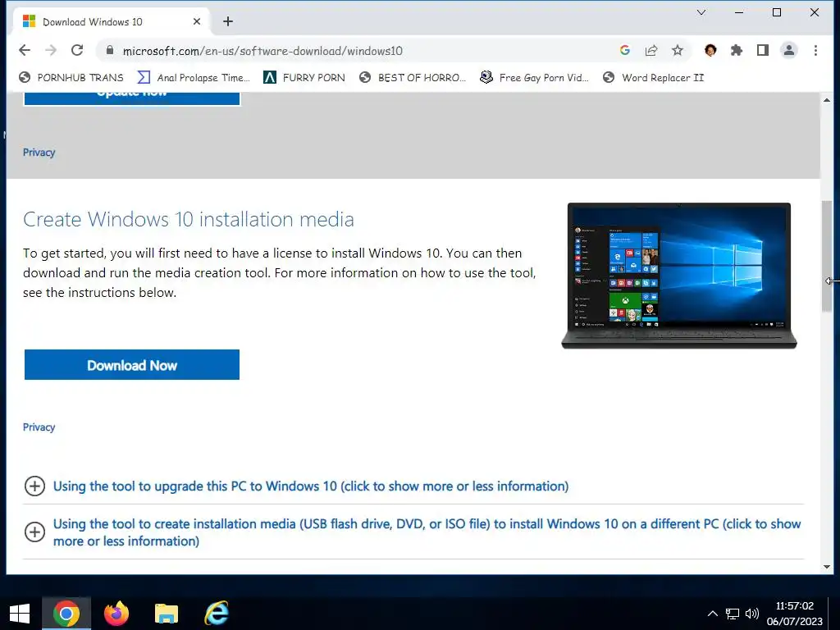Open a new tab with the plus icon
The image size is (840, 630).
(228, 21)
